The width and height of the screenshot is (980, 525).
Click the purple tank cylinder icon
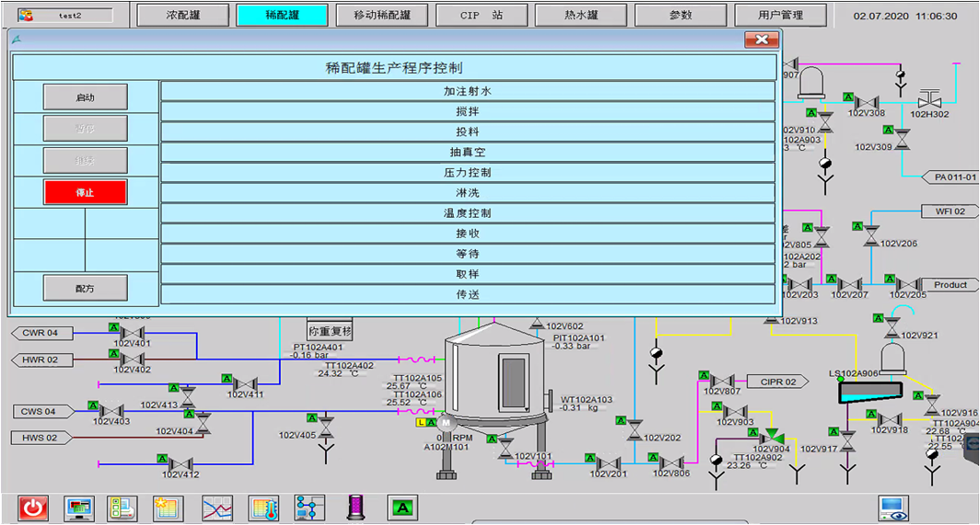pyautogui.click(x=356, y=507)
